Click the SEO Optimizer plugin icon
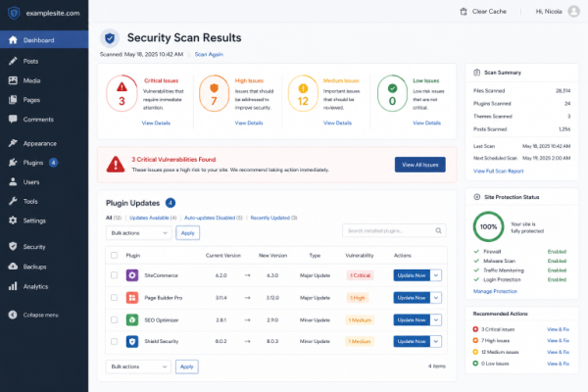The height and width of the screenshot is (392, 588). pos(132,320)
